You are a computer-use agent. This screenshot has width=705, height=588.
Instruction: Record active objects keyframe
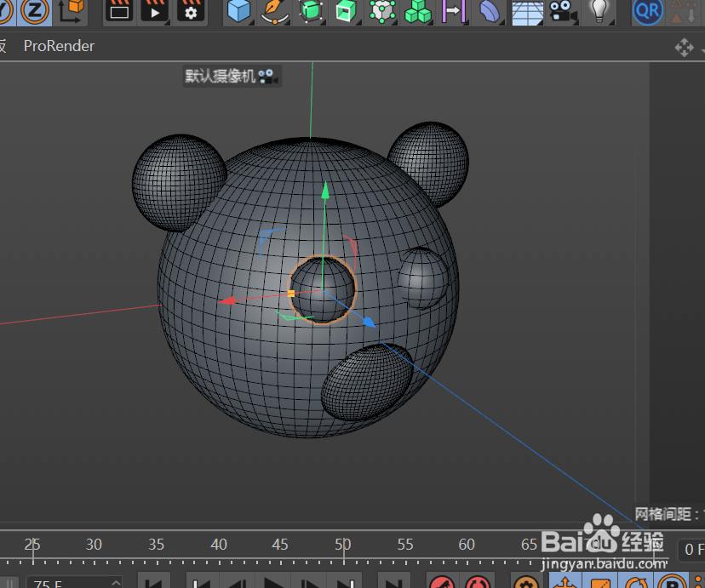[442, 581]
